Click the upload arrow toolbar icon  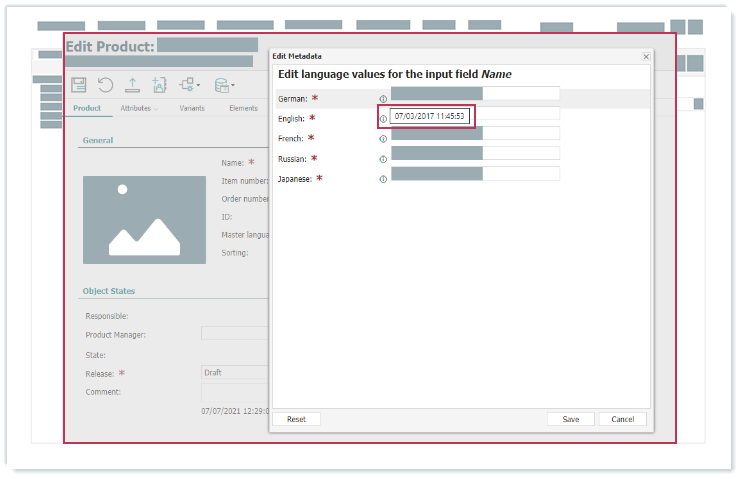point(132,86)
